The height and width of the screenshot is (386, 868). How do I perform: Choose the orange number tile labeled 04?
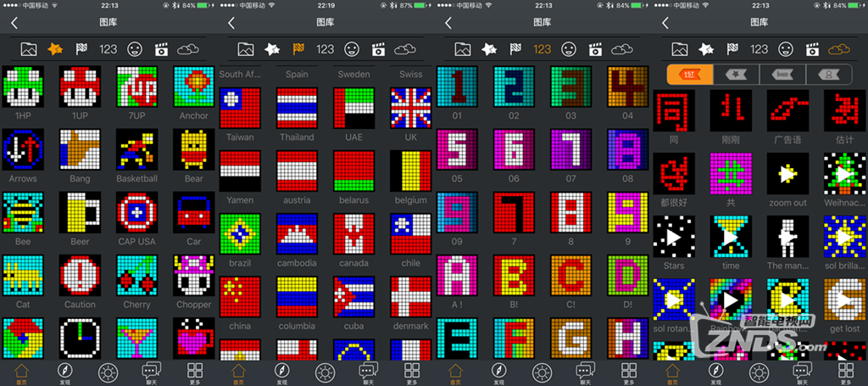click(x=628, y=87)
